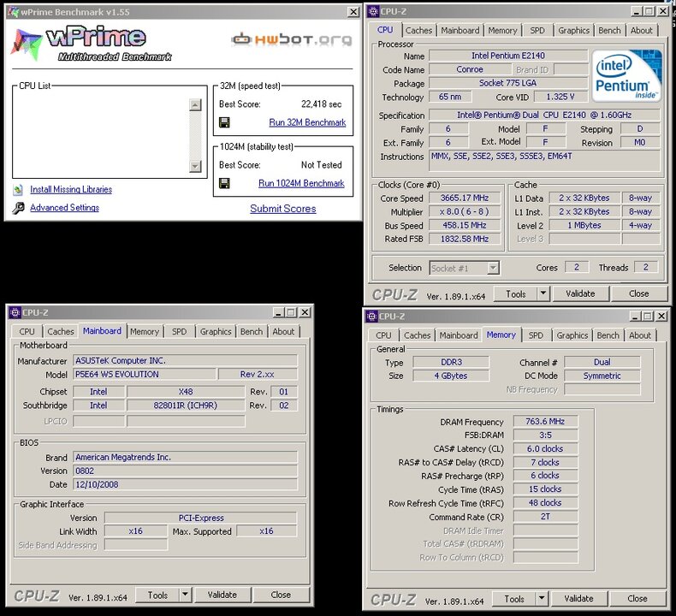Open Tools dropdown arrow in the CPU tab window
The height and width of the screenshot is (616, 676).
543,294
